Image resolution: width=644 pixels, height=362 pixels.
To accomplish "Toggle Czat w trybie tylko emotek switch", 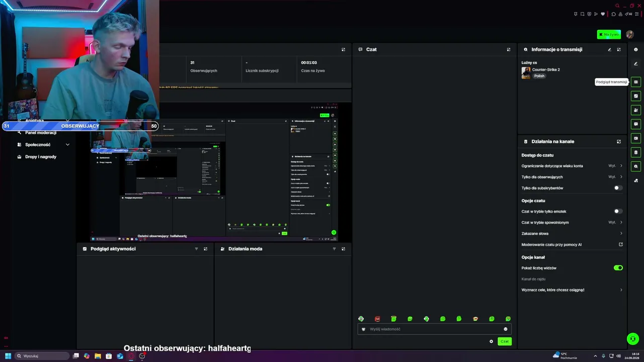I will (x=618, y=212).
